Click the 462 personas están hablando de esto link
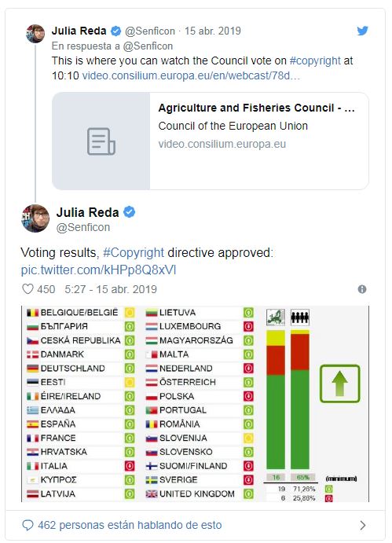This screenshot has width=392, height=543. [130, 525]
